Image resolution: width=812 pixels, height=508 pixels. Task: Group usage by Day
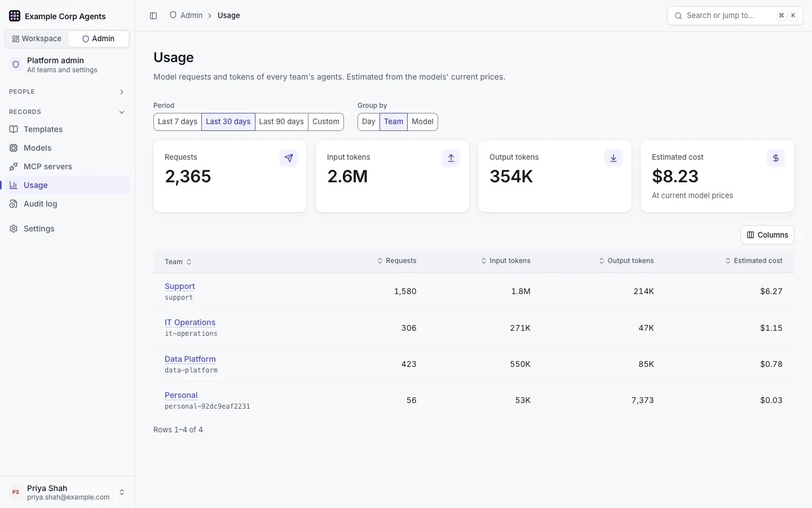click(369, 122)
